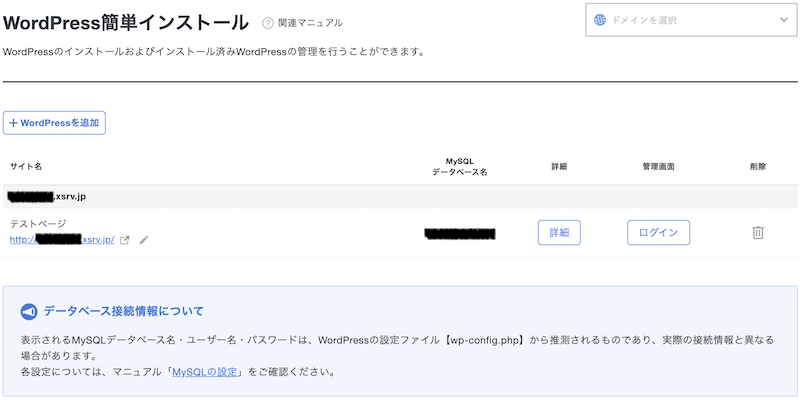800x400 pixels.
Task: Click the サイト名 column header
Action: tap(26, 166)
